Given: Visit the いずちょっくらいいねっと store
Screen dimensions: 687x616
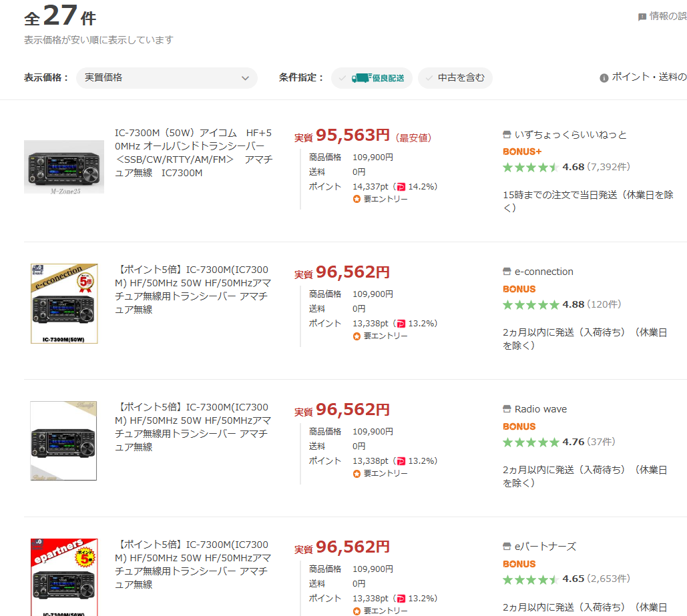Looking at the screenshot, I should click(x=570, y=135).
